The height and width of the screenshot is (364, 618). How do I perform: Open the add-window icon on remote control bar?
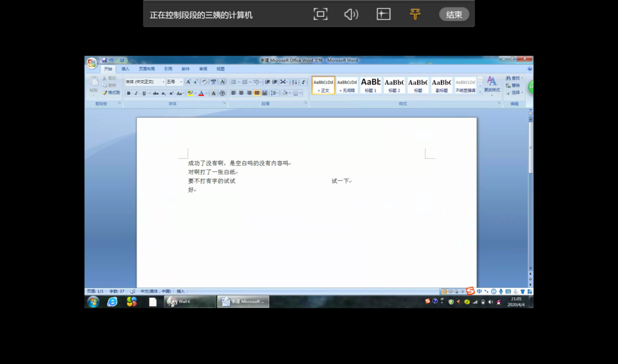[384, 14]
